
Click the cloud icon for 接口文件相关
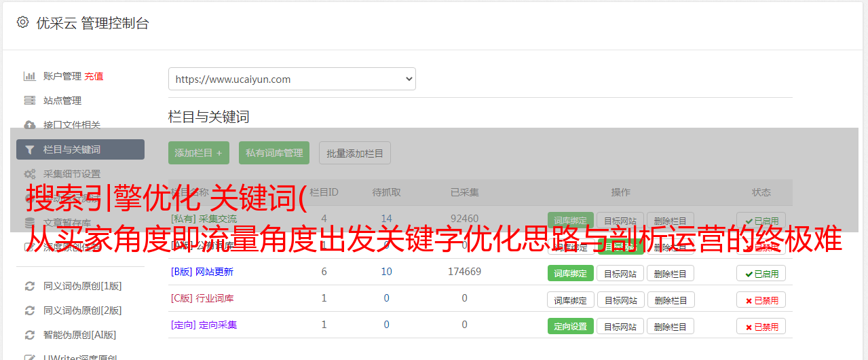pos(29,125)
